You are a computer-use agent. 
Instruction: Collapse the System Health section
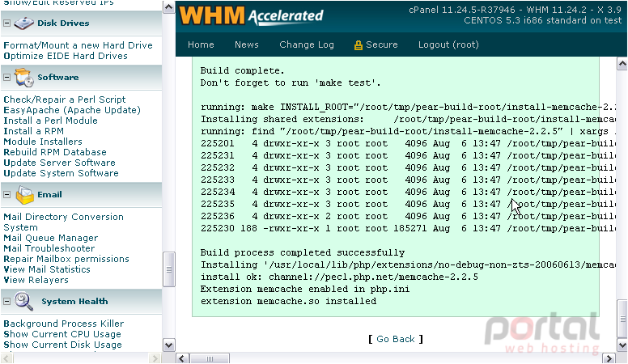pos(6,301)
